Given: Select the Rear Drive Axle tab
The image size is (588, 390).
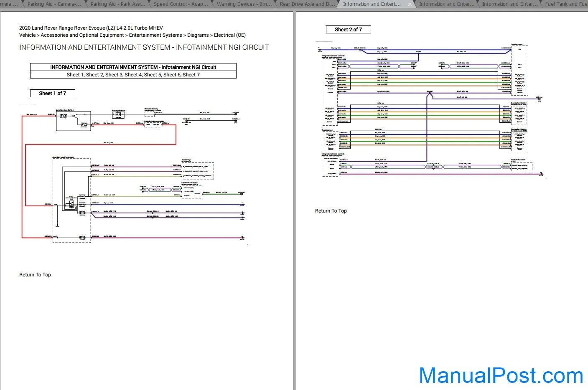Looking at the screenshot, I should click(306, 4).
